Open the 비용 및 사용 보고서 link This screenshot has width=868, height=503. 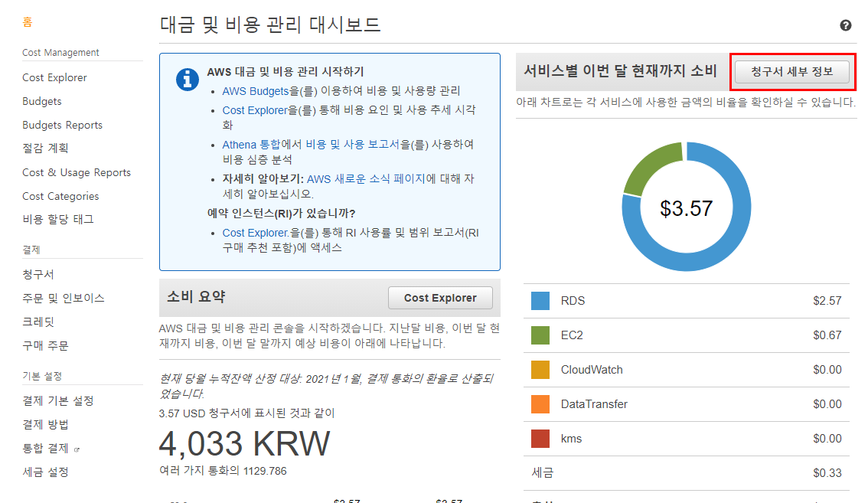352,145
